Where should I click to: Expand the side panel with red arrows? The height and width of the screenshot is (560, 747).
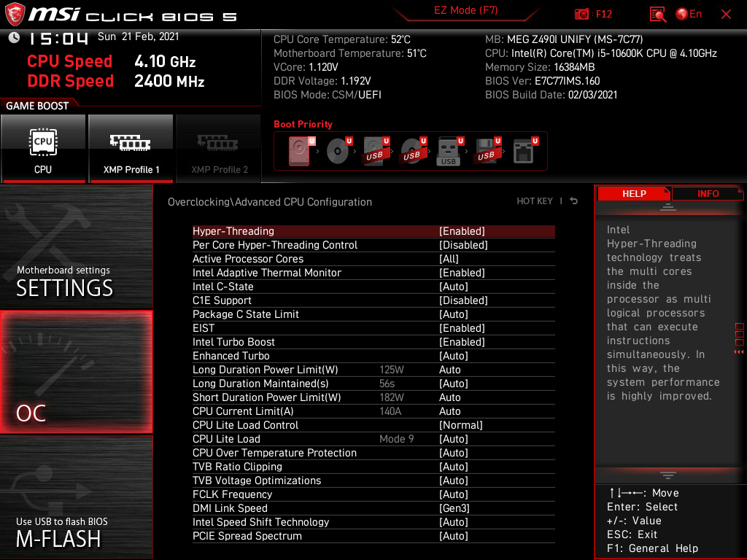(x=739, y=339)
